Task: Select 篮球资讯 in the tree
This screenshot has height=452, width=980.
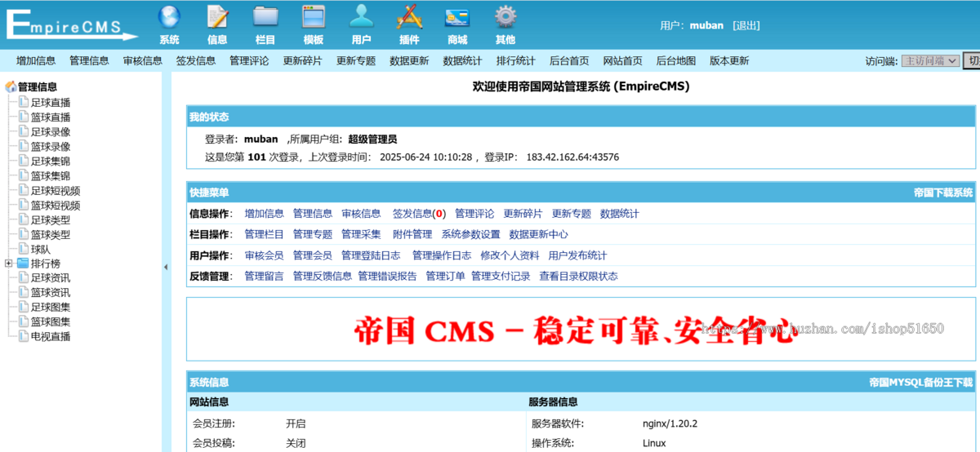Action: coord(51,292)
